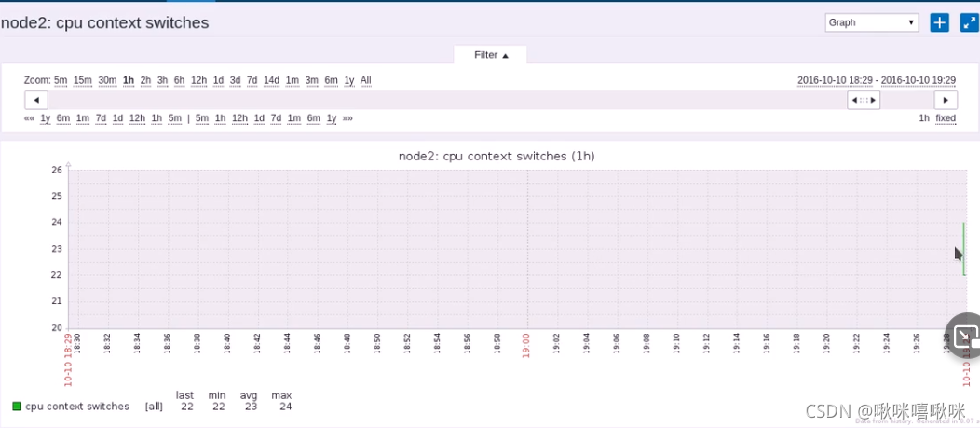
Task: Set zoom to 30m
Action: pyautogui.click(x=107, y=80)
